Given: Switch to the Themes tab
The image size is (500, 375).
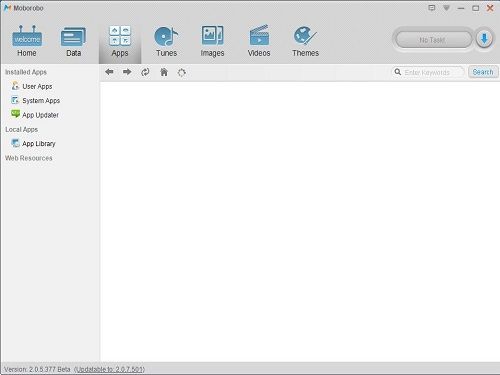Looking at the screenshot, I should [x=305, y=42].
